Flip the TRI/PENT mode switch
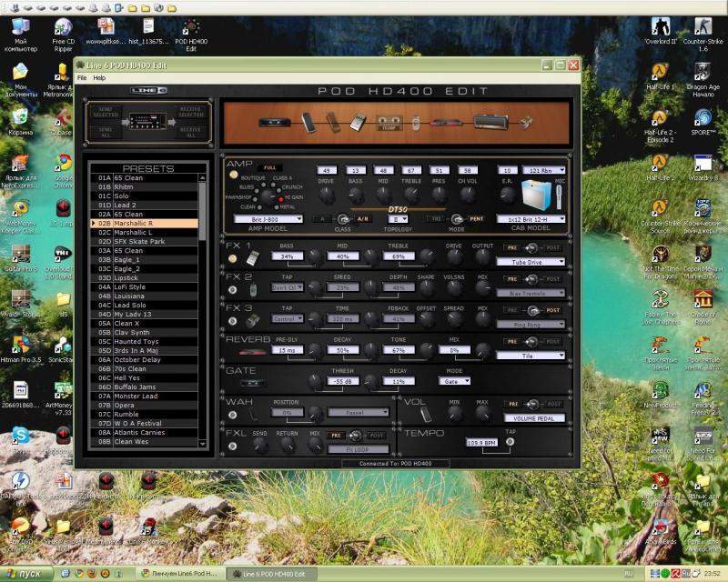This screenshot has height=582, width=728. pos(456,219)
